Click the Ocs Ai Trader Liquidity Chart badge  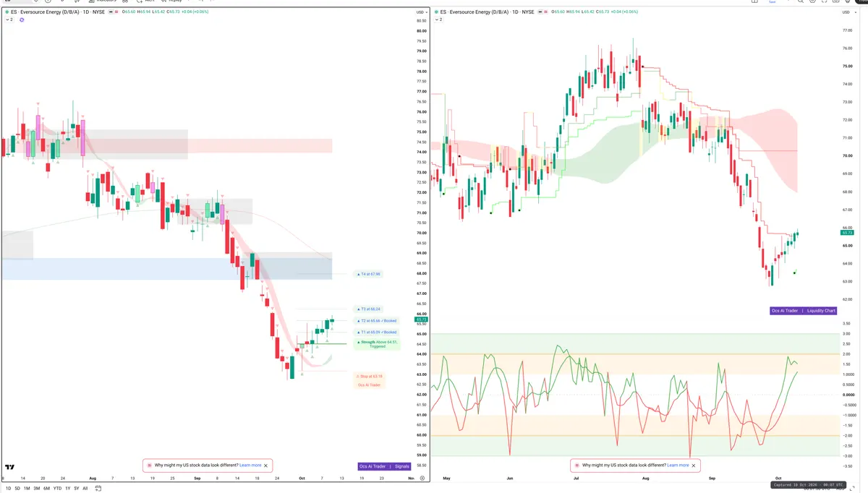804,311
